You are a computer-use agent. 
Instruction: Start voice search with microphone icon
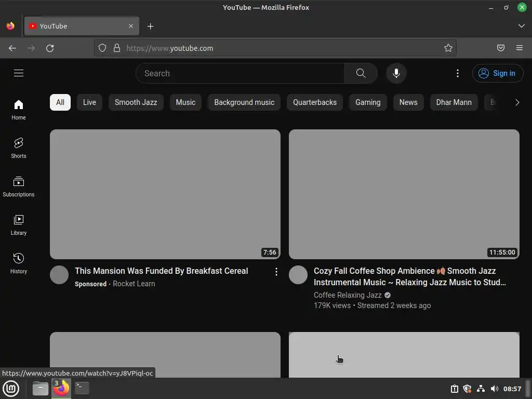[x=396, y=73]
